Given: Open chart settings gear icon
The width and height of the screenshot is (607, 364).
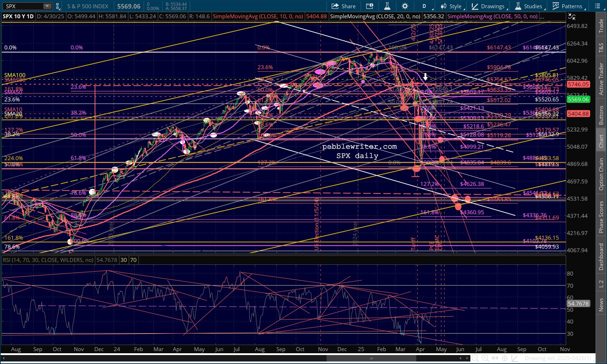Looking at the screenshot, I should (x=405, y=6).
